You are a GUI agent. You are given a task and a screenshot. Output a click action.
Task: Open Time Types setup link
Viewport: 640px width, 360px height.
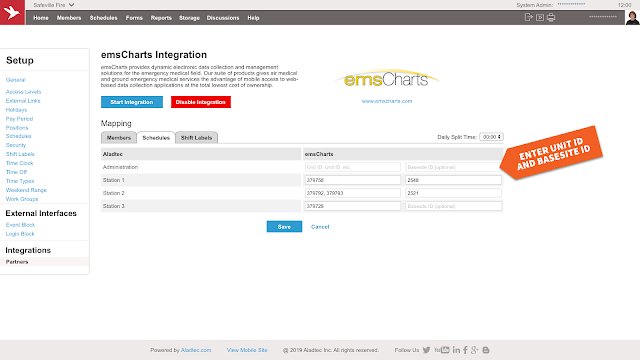pyautogui.click(x=20, y=181)
